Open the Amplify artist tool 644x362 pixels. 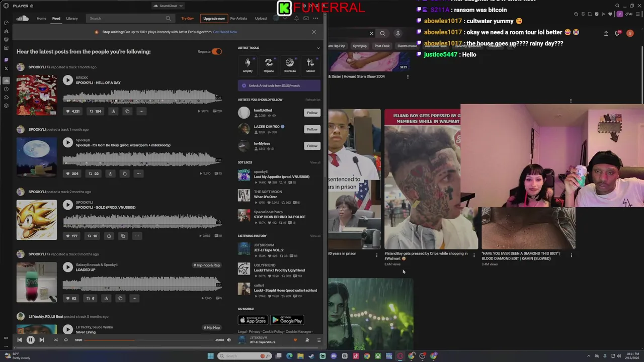pyautogui.click(x=248, y=65)
